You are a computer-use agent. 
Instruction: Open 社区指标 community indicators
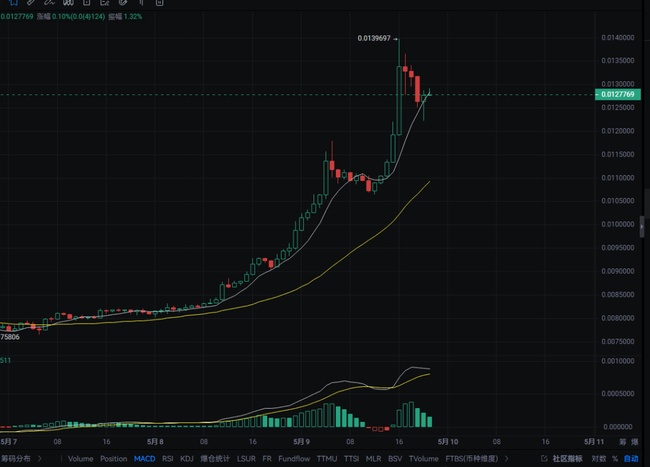coord(567,458)
